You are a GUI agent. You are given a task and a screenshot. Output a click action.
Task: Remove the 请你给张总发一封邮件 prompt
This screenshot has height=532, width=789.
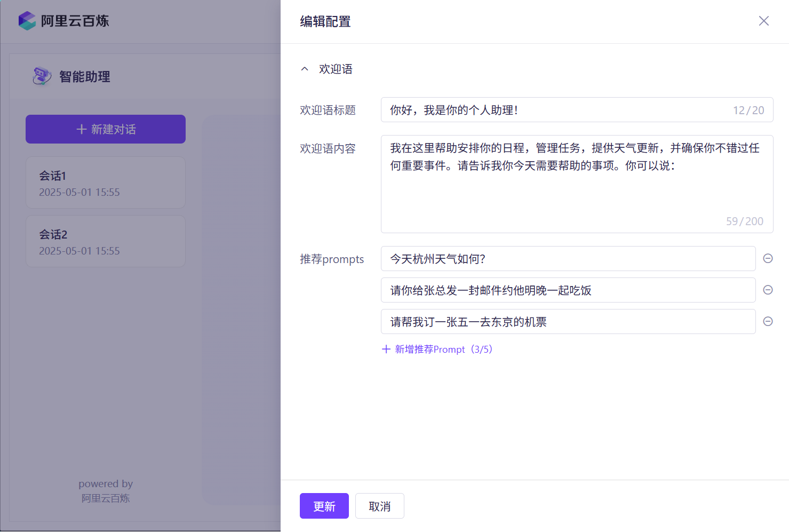pyautogui.click(x=768, y=290)
